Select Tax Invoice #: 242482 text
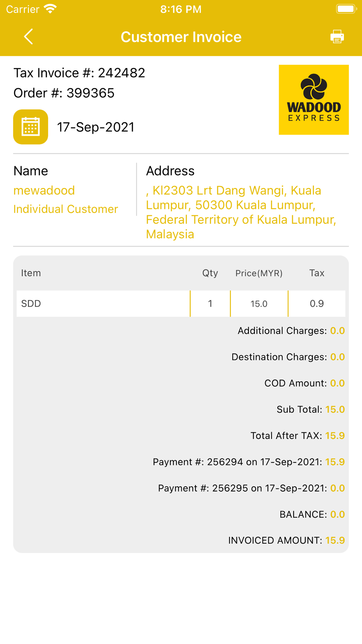 pos(79,73)
